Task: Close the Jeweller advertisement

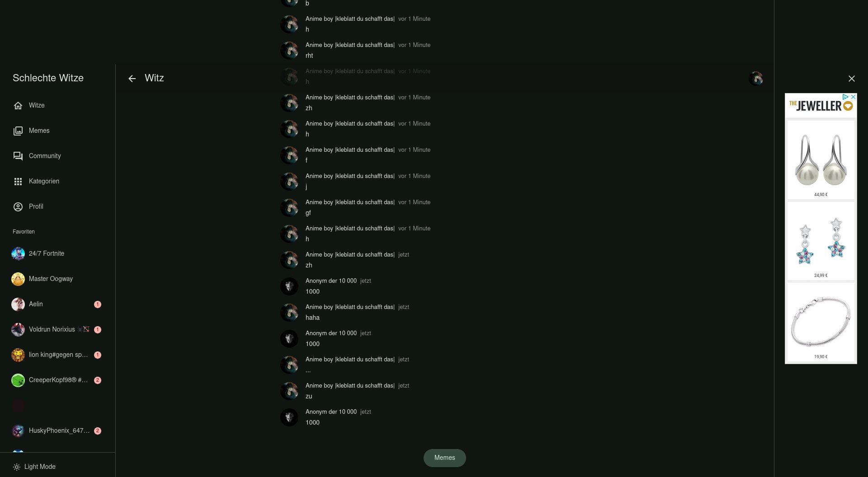Action: tap(853, 97)
